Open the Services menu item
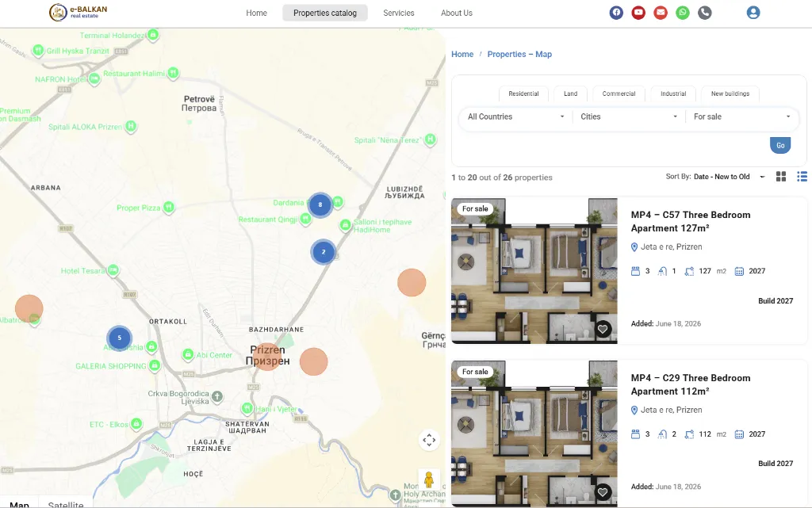Viewport: 812px width, 508px height. [398, 13]
